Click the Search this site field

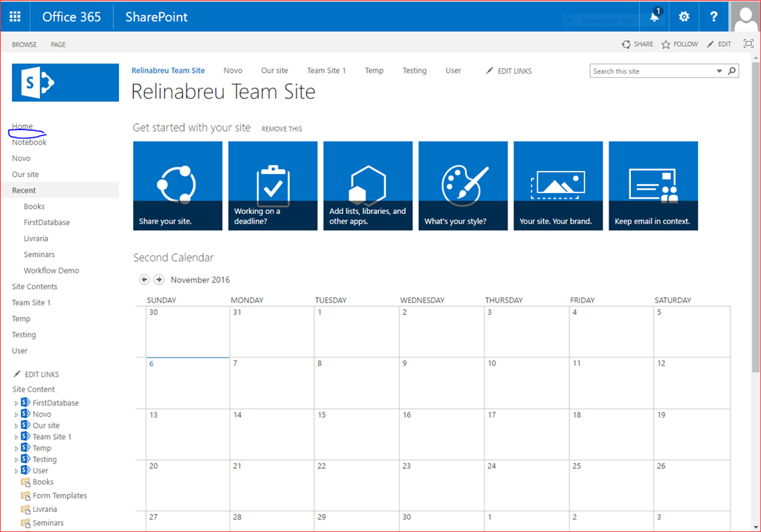pyautogui.click(x=652, y=71)
